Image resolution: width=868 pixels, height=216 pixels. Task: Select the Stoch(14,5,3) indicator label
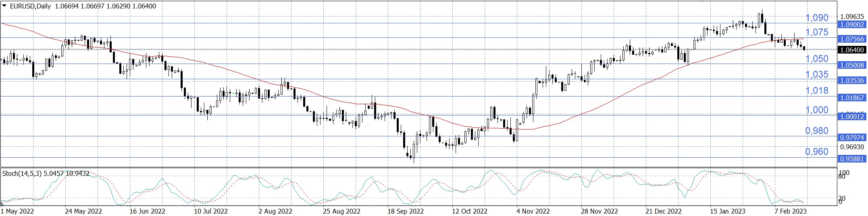pos(21,173)
